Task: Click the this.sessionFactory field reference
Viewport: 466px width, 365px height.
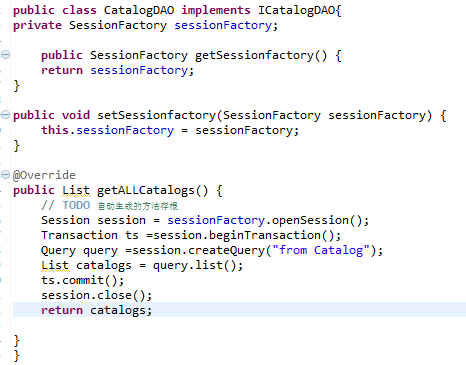Action: point(107,130)
